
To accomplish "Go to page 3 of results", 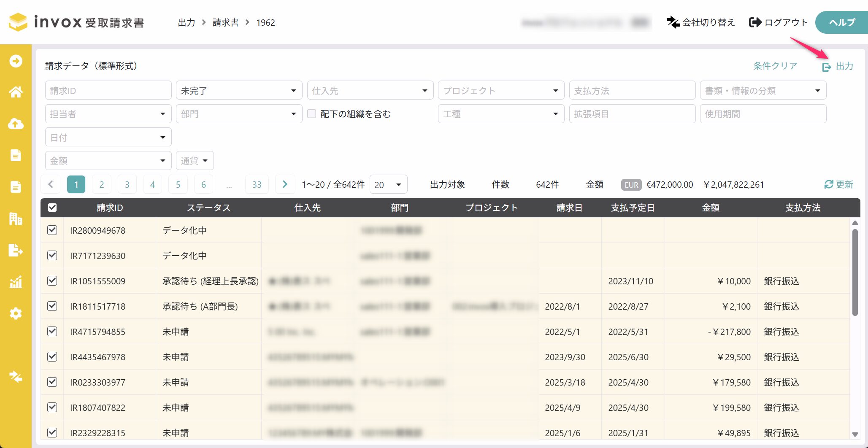I will coord(127,184).
